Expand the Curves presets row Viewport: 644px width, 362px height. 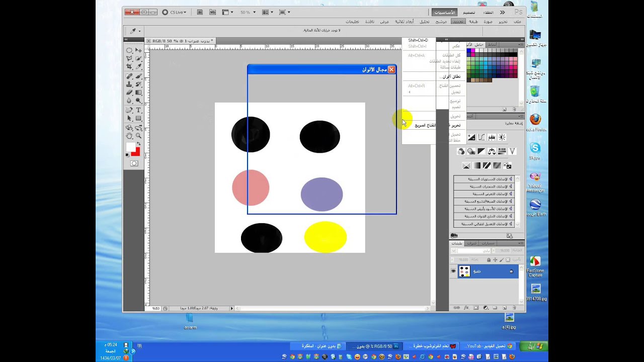(x=484, y=187)
